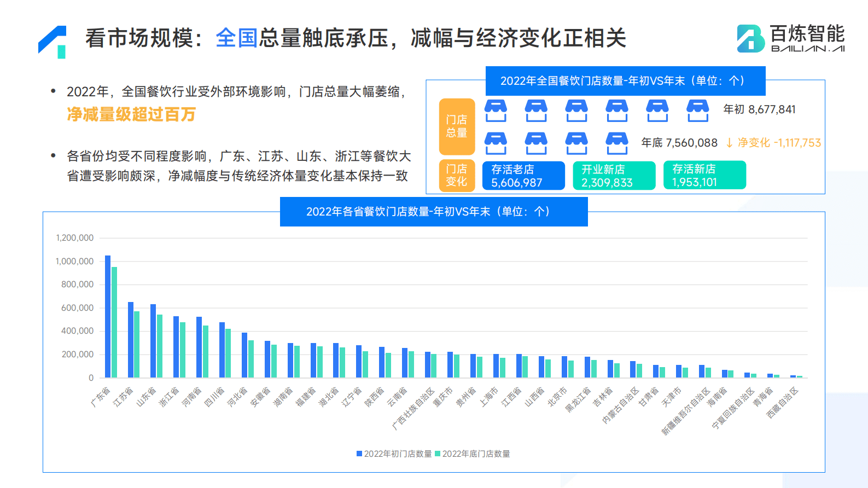Screen dimensions: 868x488
Task: Click the 上海市 axis label
Action: tap(489, 397)
